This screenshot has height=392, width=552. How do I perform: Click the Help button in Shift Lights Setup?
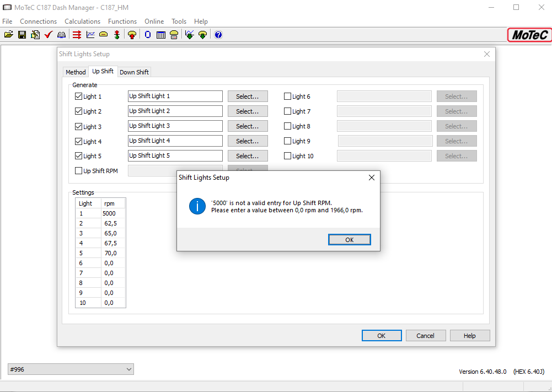point(470,336)
